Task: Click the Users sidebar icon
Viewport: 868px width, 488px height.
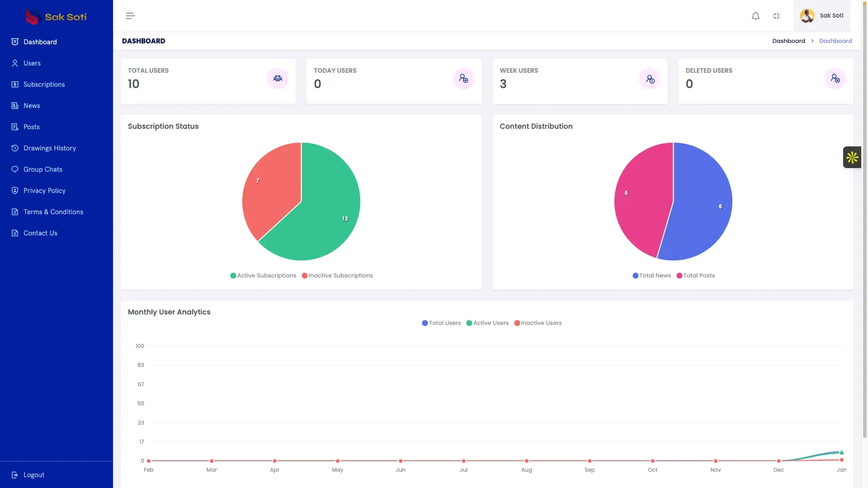Action: [x=15, y=63]
